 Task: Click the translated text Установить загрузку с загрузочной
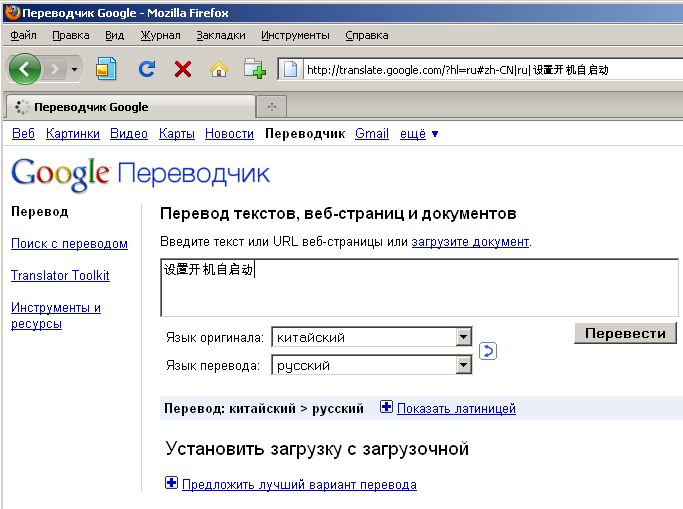pyautogui.click(x=317, y=448)
